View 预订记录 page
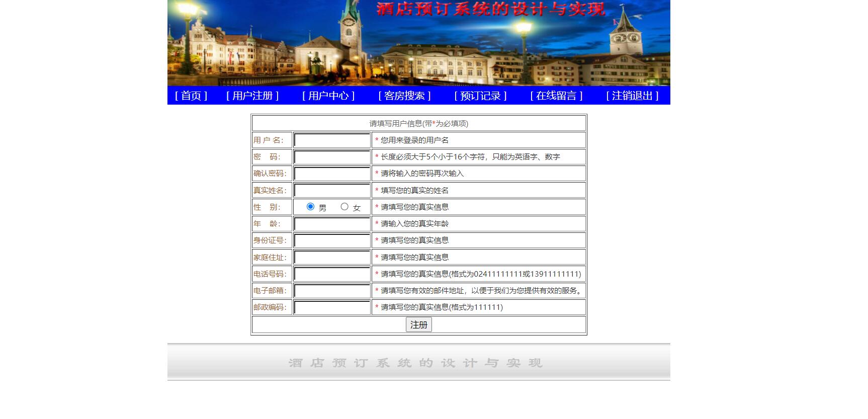Screen dimensions: 868x419 point(480,96)
